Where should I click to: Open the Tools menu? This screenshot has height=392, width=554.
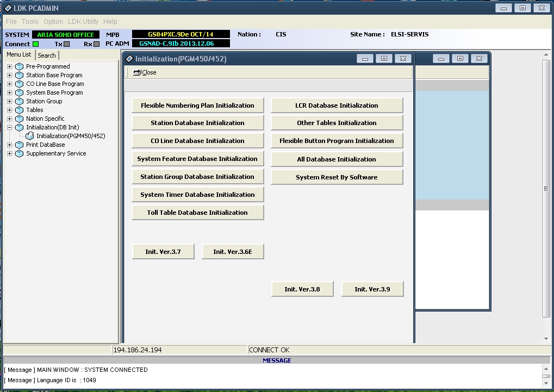pyautogui.click(x=30, y=22)
